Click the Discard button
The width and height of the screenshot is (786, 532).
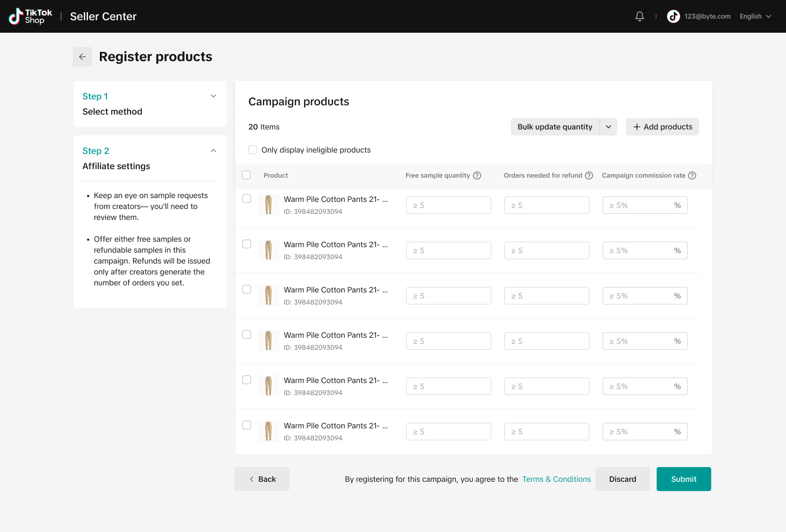[622, 479]
